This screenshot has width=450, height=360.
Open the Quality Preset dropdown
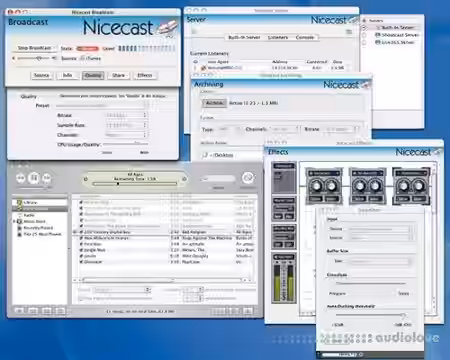click(x=102, y=105)
